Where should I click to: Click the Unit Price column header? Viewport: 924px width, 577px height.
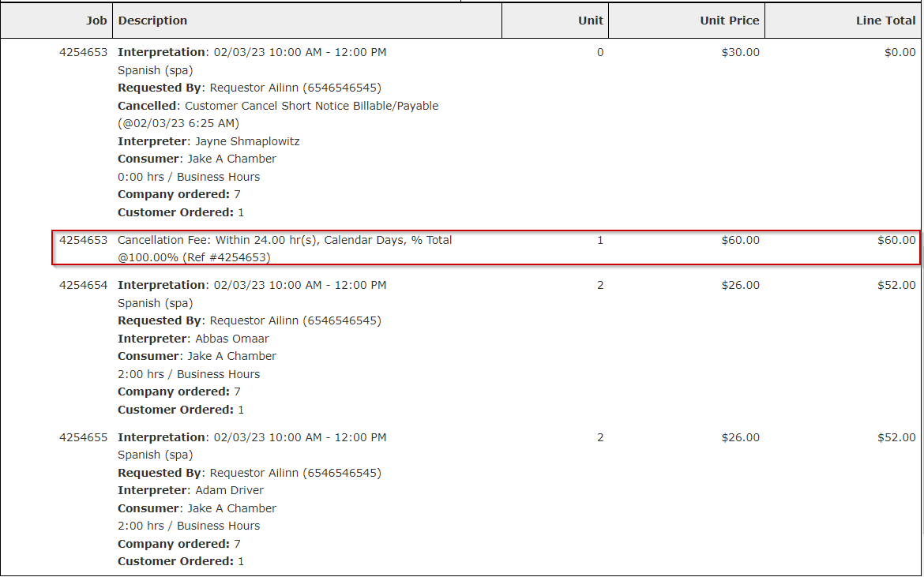728,21
